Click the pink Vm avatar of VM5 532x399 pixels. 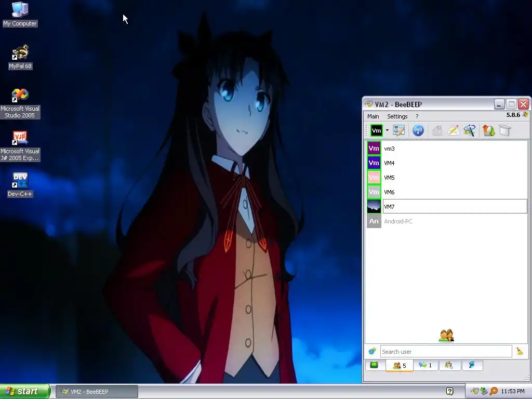pyautogui.click(x=374, y=178)
